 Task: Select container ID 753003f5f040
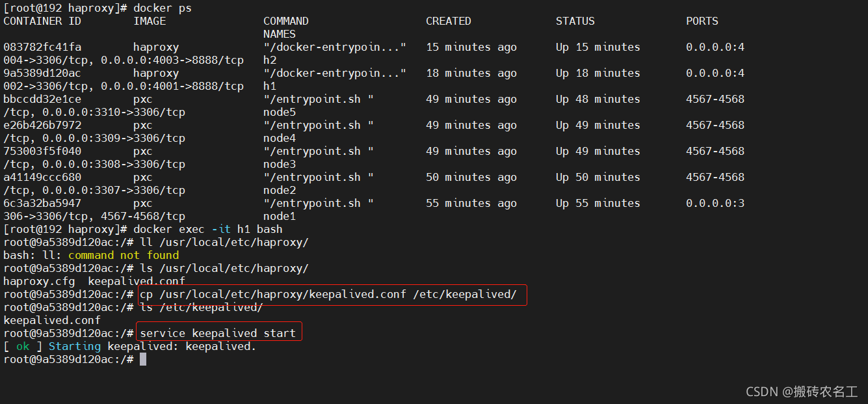(42, 151)
